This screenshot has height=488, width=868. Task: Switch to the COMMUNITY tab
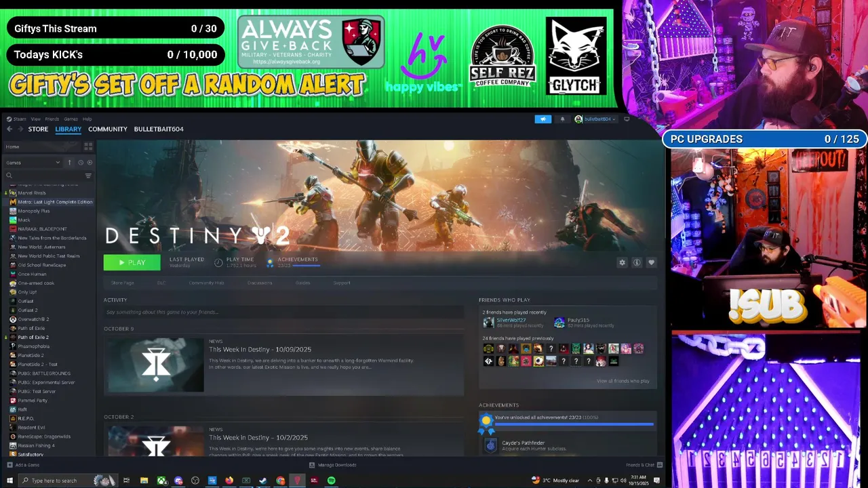coord(108,129)
